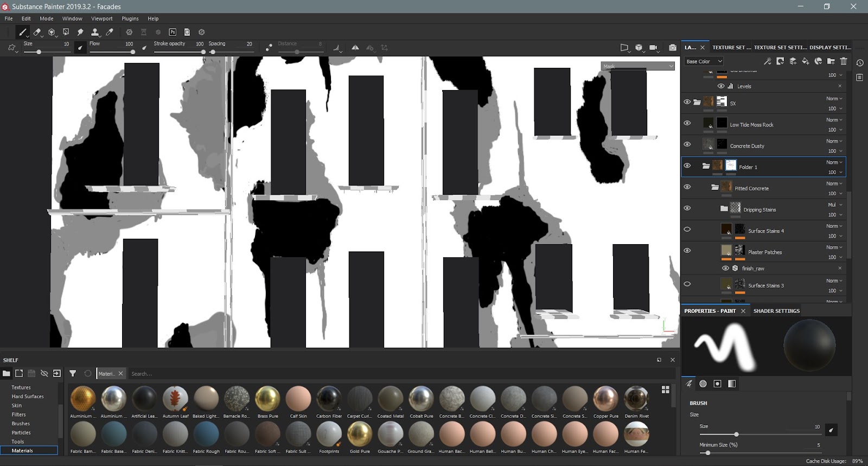Viewport: 868px width, 466px height.
Task: Collapse the Pitted Concrete folder icon
Action: tap(715, 187)
